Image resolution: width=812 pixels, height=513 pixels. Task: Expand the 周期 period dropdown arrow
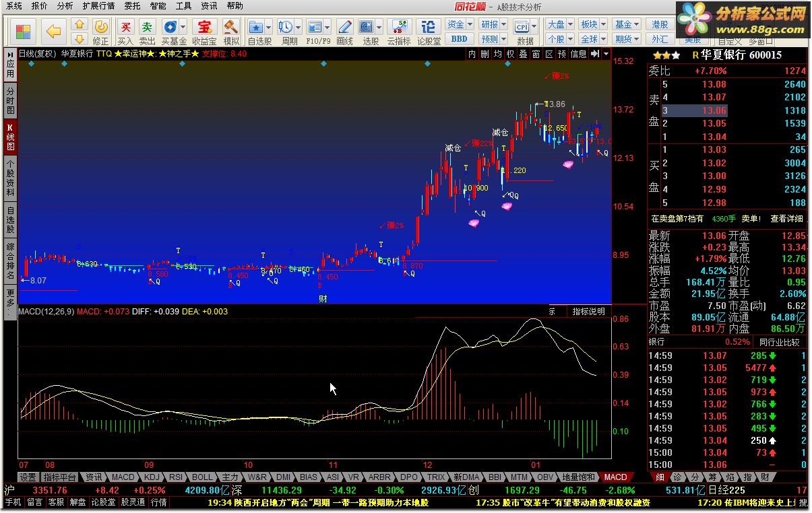[298, 28]
